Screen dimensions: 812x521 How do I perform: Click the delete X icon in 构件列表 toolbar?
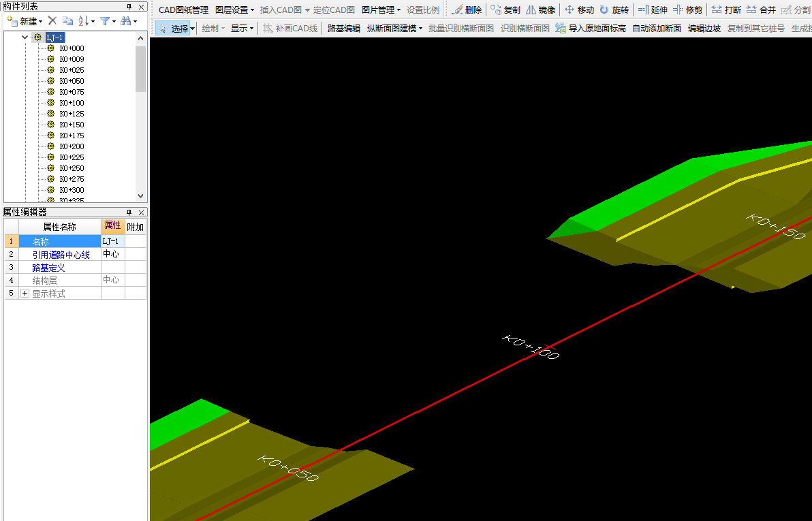pyautogui.click(x=52, y=21)
